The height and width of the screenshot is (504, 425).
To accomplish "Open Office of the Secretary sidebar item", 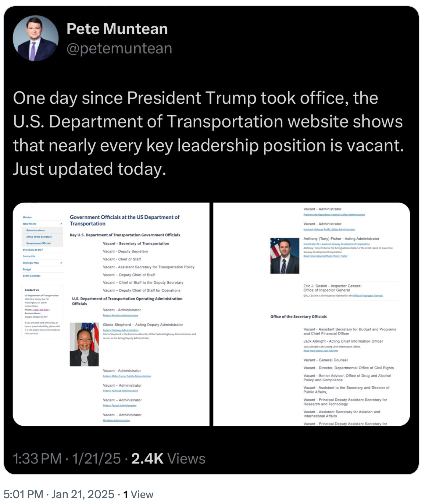I will (39, 237).
